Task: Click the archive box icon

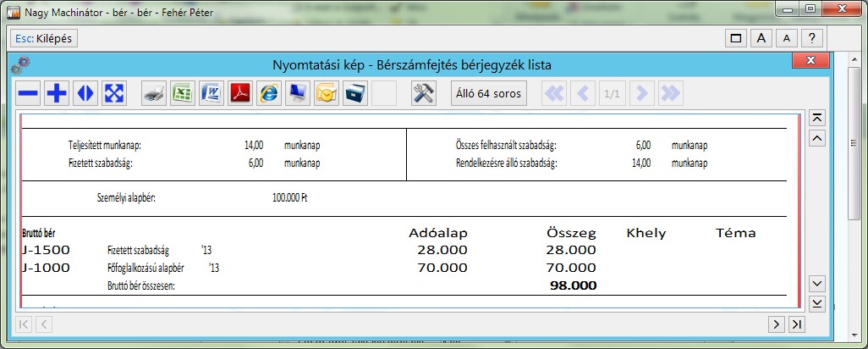Action: tap(355, 94)
